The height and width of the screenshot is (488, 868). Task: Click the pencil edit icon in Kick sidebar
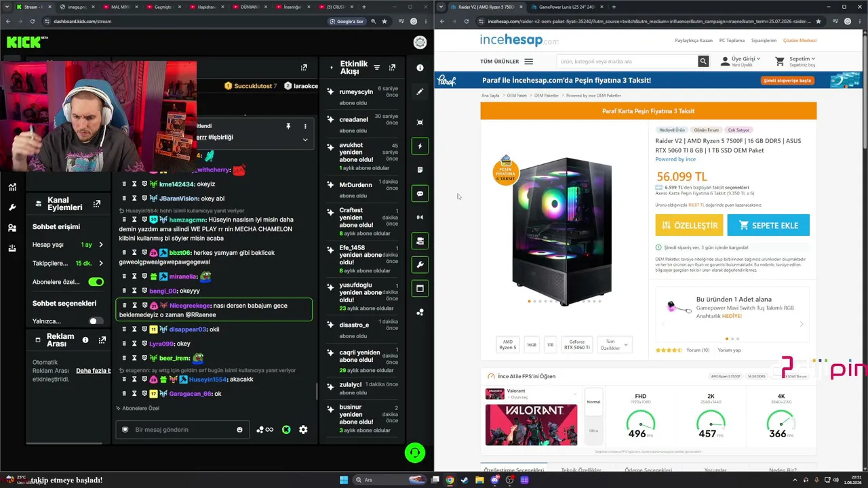point(420,91)
